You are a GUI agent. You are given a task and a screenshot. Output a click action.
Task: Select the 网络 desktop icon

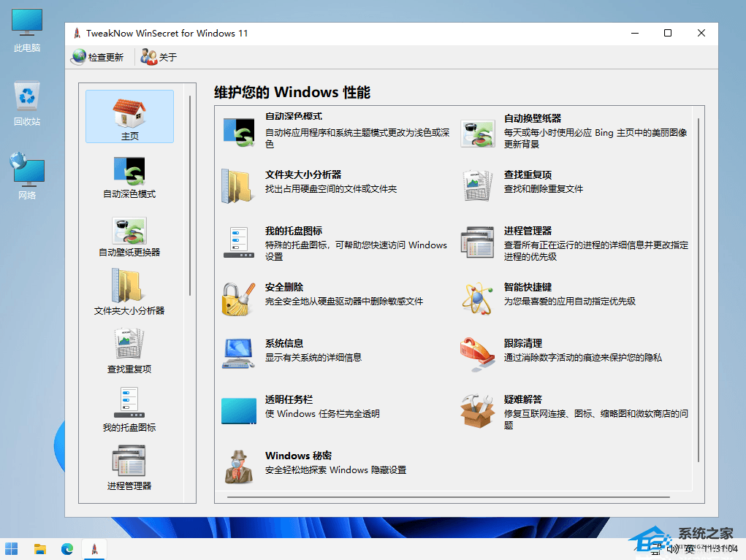(27, 176)
